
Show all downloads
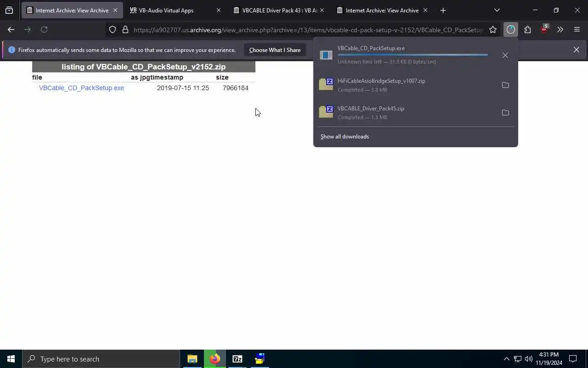(345, 137)
